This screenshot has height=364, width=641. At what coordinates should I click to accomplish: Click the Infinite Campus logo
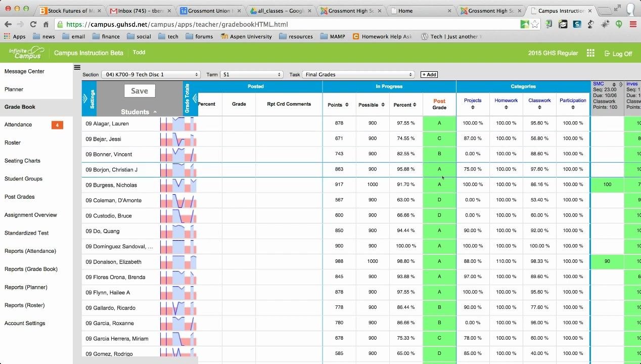coord(27,53)
